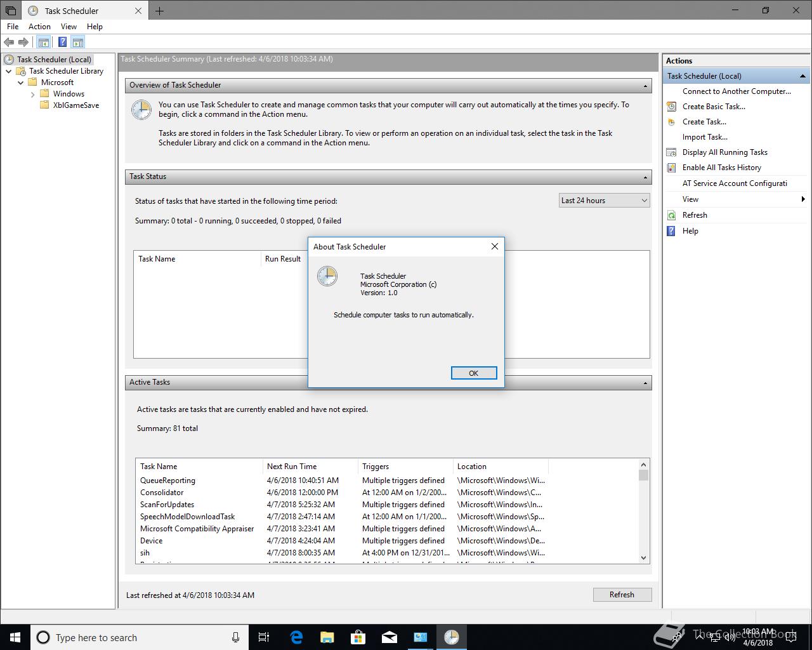
Task: Click Display All Running Tasks action
Action: tap(724, 152)
